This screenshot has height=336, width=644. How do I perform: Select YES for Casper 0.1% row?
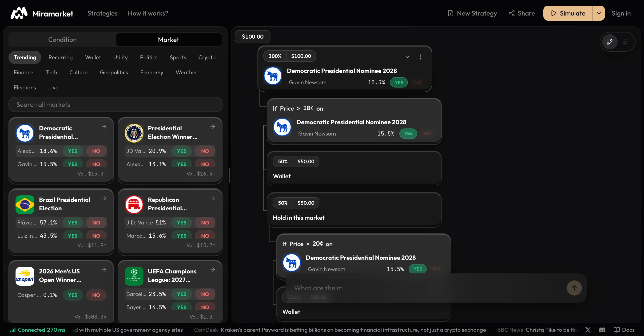(x=72, y=295)
